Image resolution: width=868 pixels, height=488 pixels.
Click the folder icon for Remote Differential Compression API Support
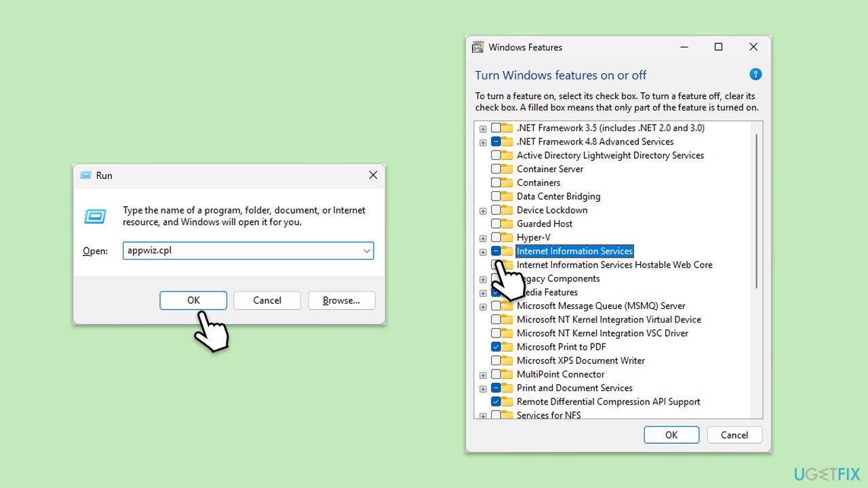click(507, 401)
